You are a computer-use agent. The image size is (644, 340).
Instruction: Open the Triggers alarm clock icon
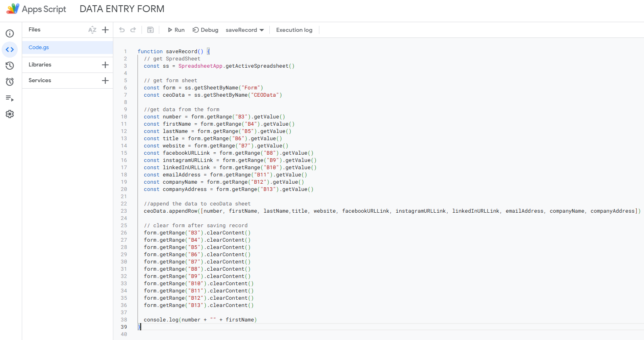10,82
